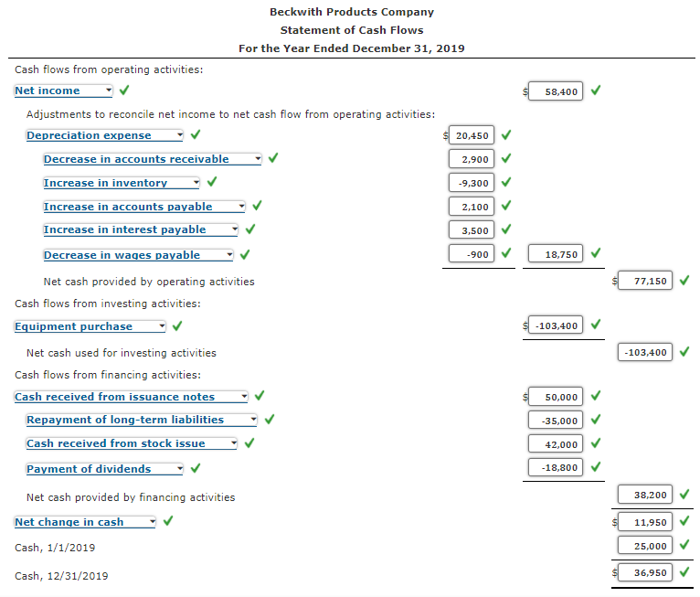Screen dimensions: 700x597
Task: Click the net change in cash field 11,950
Action: (x=645, y=521)
